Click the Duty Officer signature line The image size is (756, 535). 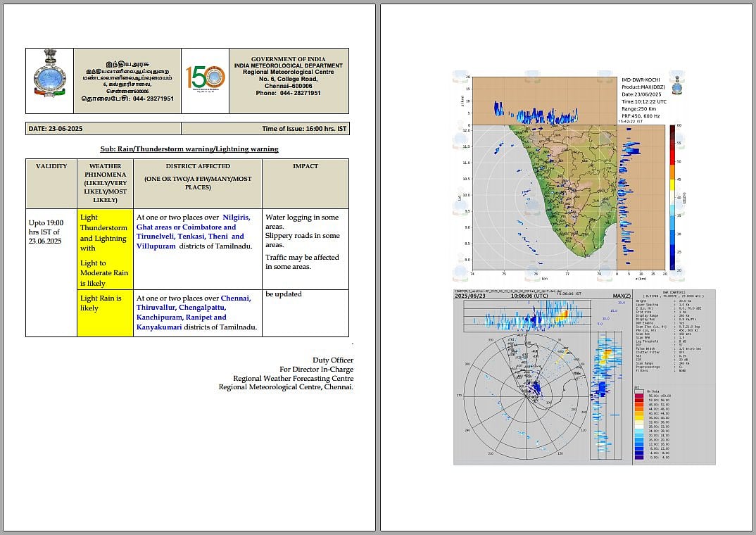[x=333, y=360]
